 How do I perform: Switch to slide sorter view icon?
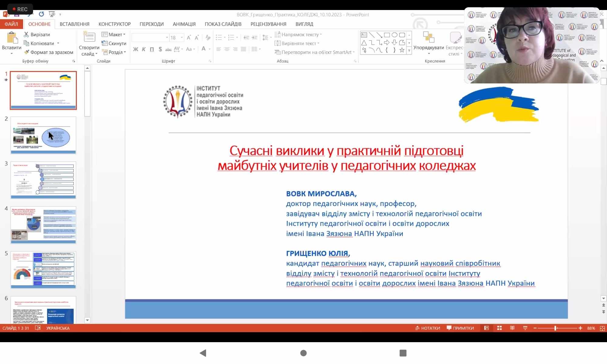[499, 328]
